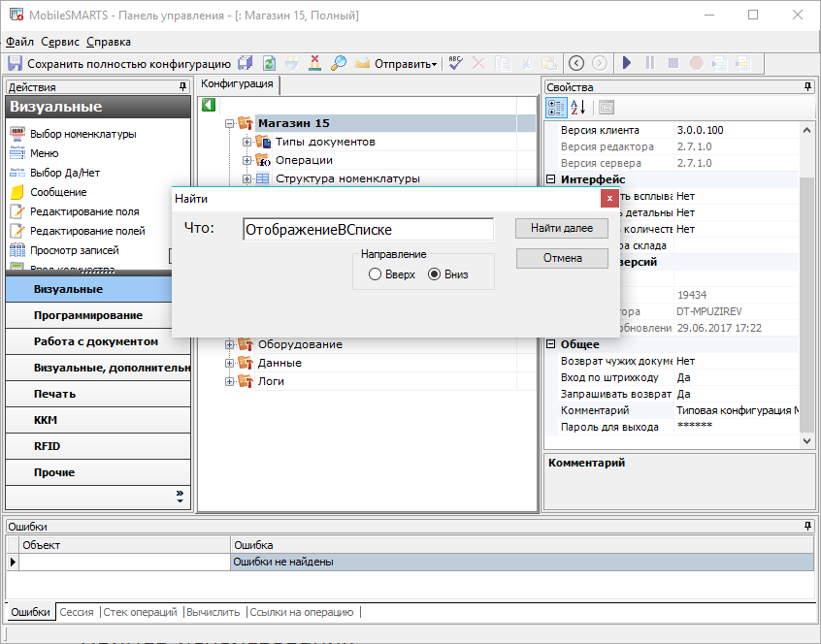821x644 pixels.
Task: Close the Find dialog with red X
Action: [x=609, y=198]
